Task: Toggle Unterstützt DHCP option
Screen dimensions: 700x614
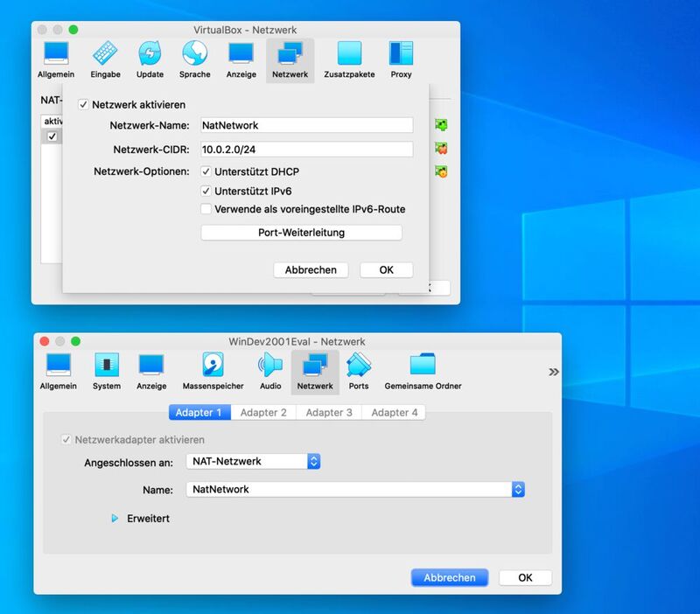Action: [x=206, y=171]
